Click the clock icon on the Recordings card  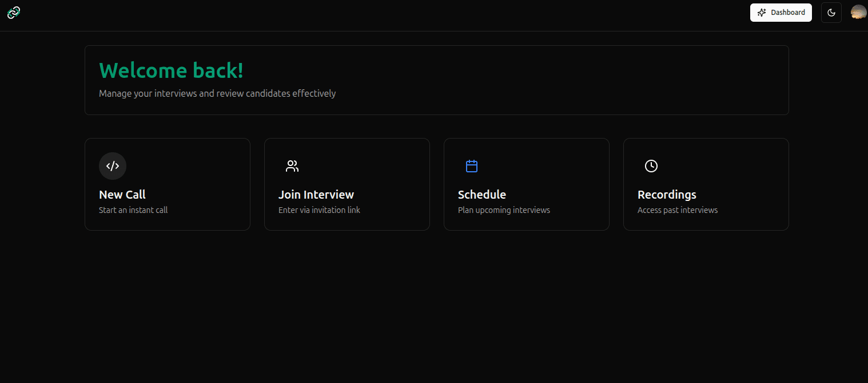pos(651,166)
